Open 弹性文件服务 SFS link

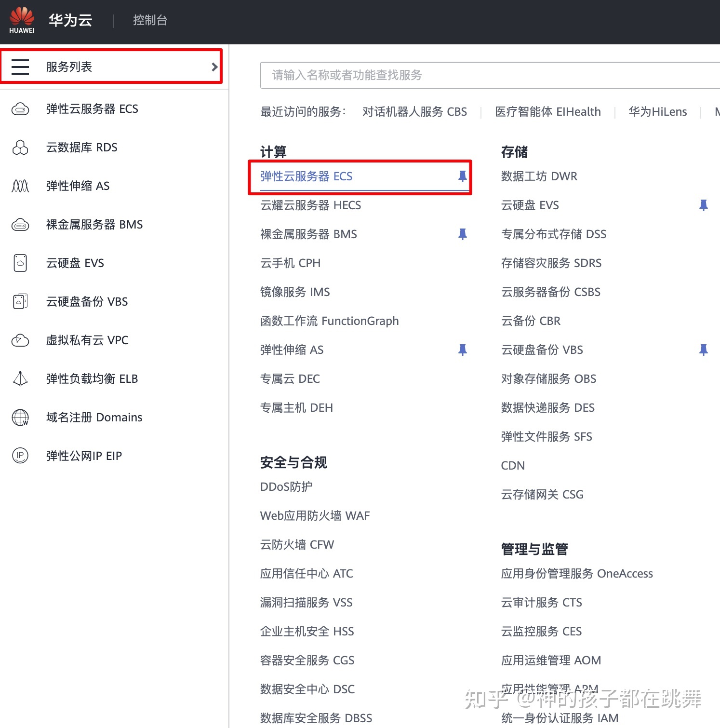coord(547,437)
